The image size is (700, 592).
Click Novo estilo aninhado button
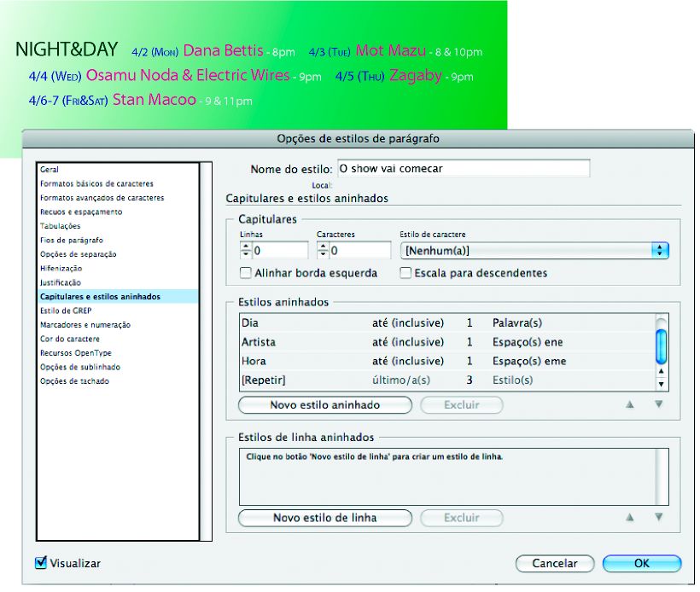pyautogui.click(x=325, y=405)
